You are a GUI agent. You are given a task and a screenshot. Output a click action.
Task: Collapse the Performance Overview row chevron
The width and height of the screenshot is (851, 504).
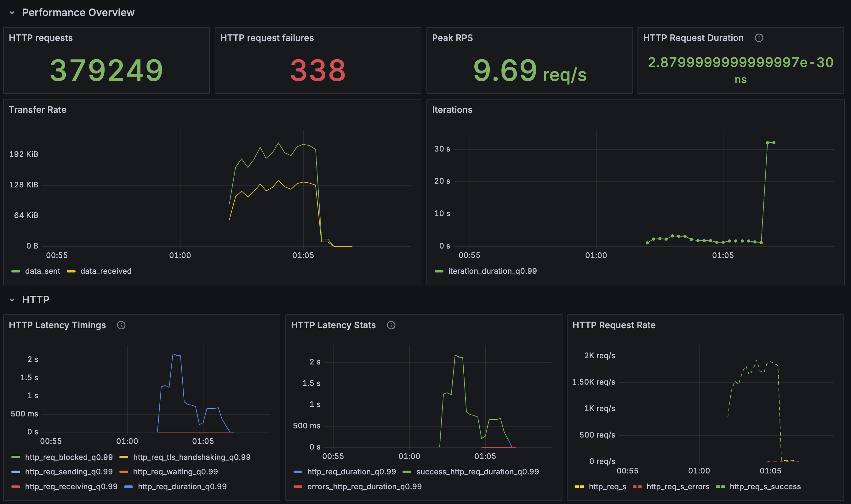(x=12, y=13)
